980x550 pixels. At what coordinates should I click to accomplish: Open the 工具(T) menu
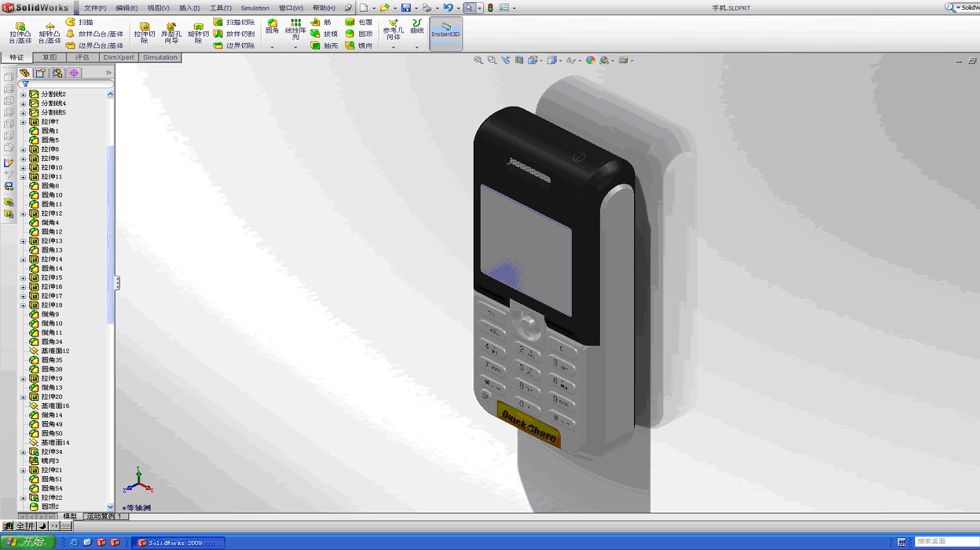[220, 8]
